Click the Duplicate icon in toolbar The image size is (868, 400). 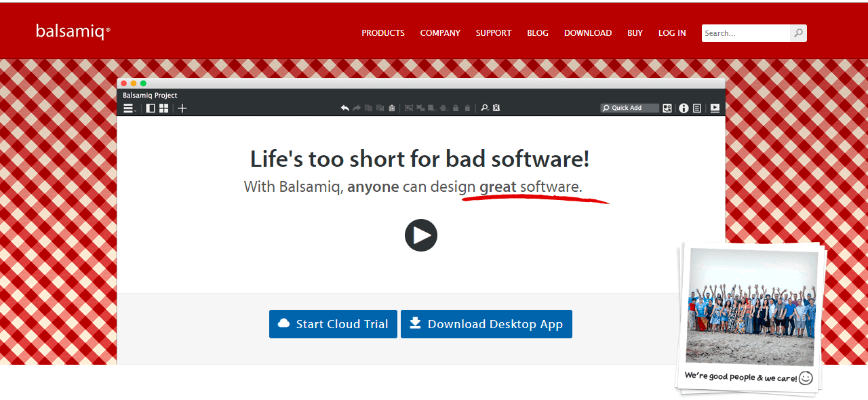click(380, 108)
